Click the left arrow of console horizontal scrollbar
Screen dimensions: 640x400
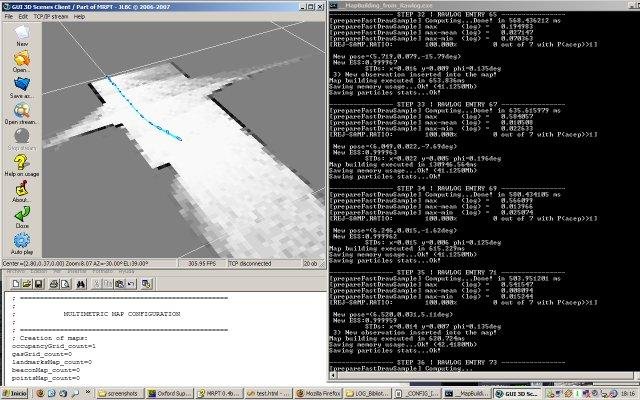(333, 375)
